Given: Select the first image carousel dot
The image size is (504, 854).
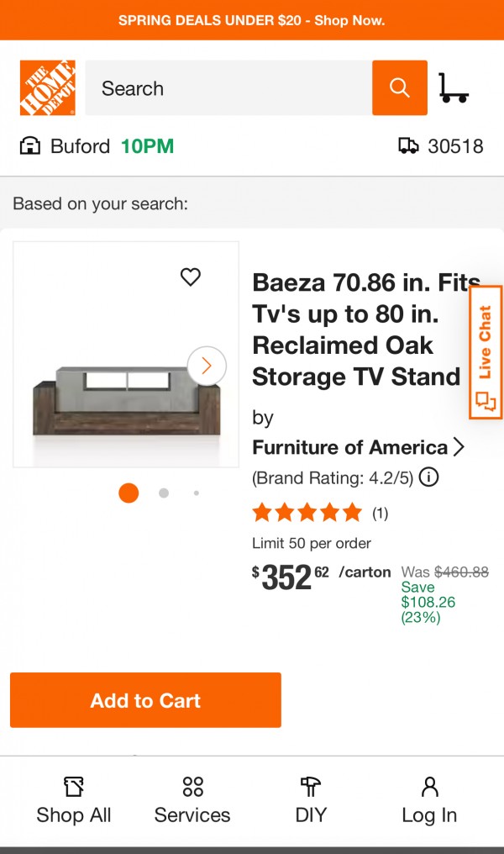Looking at the screenshot, I should click(x=129, y=493).
